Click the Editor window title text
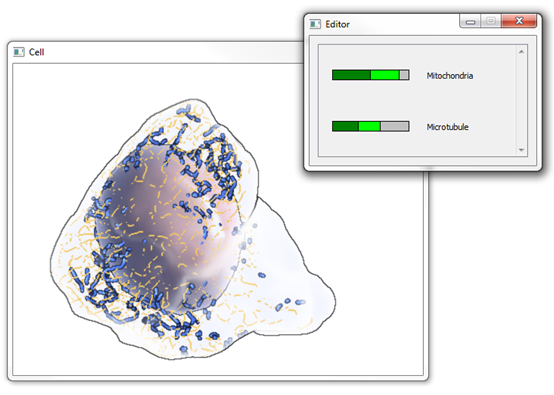This screenshot has height=395, width=554. 337,24
